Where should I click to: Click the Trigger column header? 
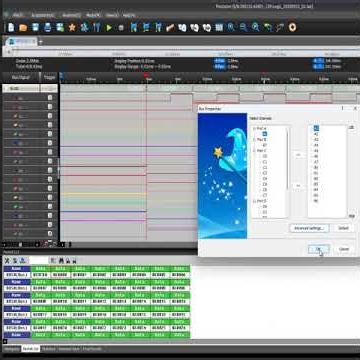click(x=49, y=77)
